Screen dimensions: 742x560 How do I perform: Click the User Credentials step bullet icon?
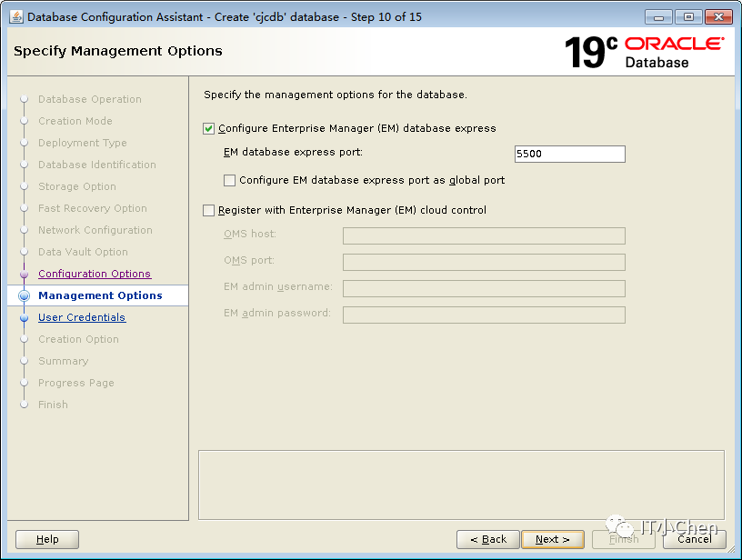(x=25, y=318)
